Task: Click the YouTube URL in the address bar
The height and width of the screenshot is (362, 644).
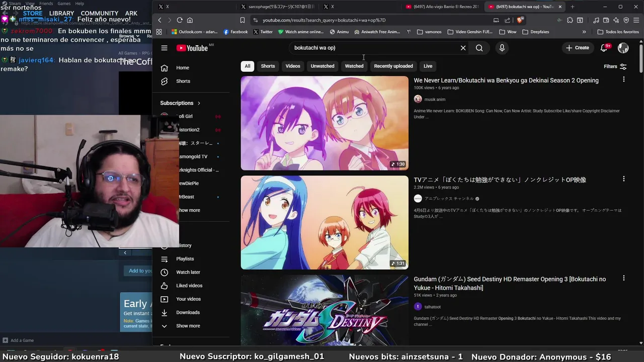Action: point(324,20)
